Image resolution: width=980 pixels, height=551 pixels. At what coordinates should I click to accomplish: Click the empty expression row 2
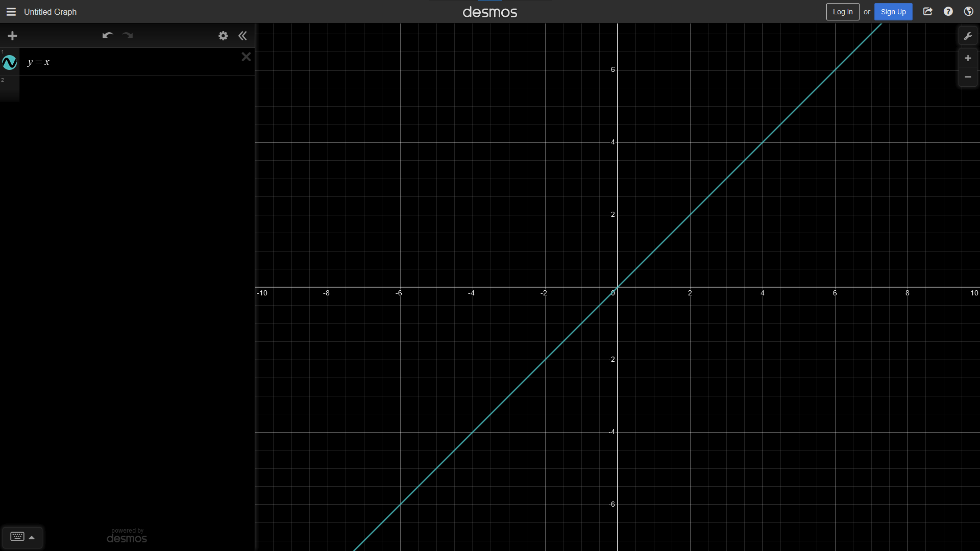click(x=137, y=89)
